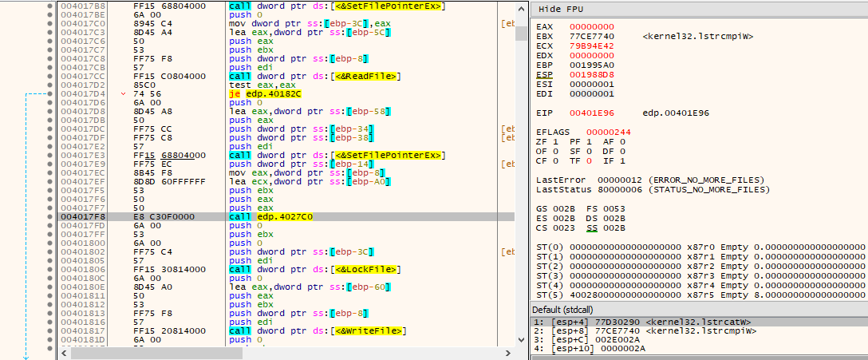Screen dimensions: 868x360
Task: Toggle breakpoint bullet beside address 00401806
Action: point(50,269)
